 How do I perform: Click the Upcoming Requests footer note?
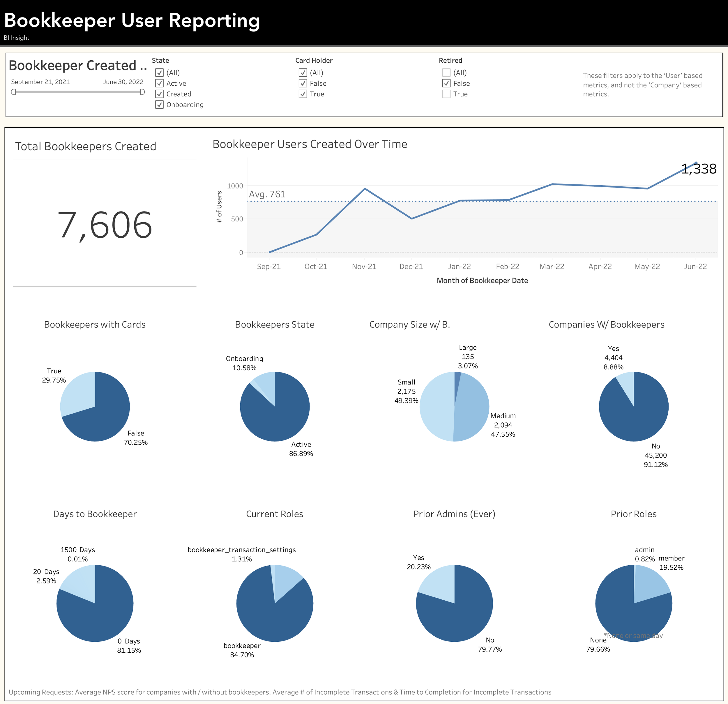coord(280,692)
